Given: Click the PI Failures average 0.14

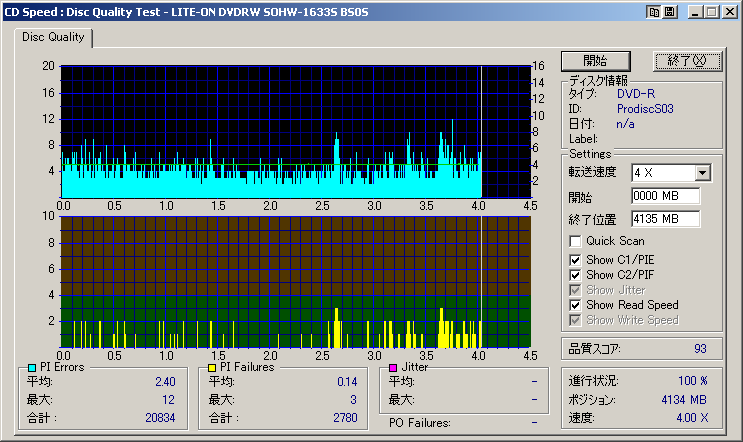Looking at the screenshot, I should [347, 382].
